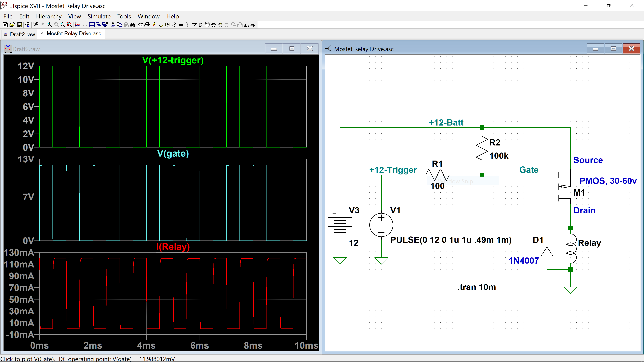The image size is (644, 362).
Task: Click the Undo arrow icon
Action: click(220, 25)
